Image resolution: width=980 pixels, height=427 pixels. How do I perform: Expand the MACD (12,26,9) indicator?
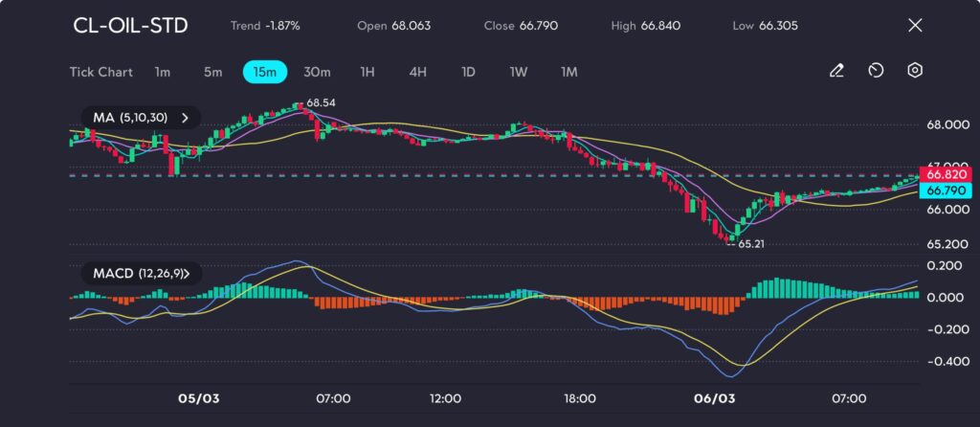tap(141, 274)
